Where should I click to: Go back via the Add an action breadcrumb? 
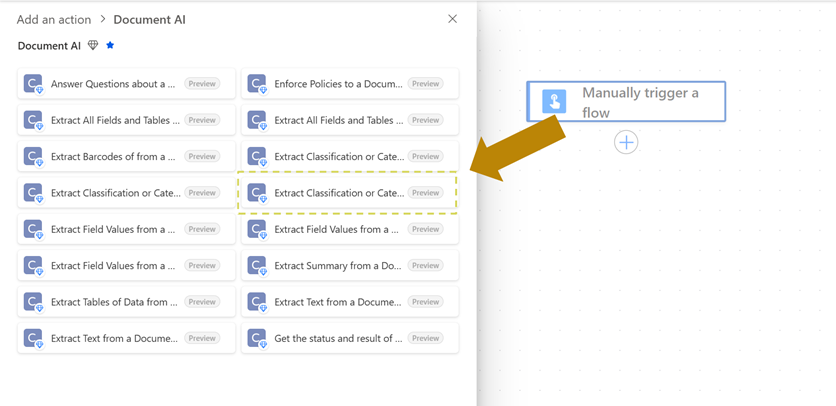point(54,20)
